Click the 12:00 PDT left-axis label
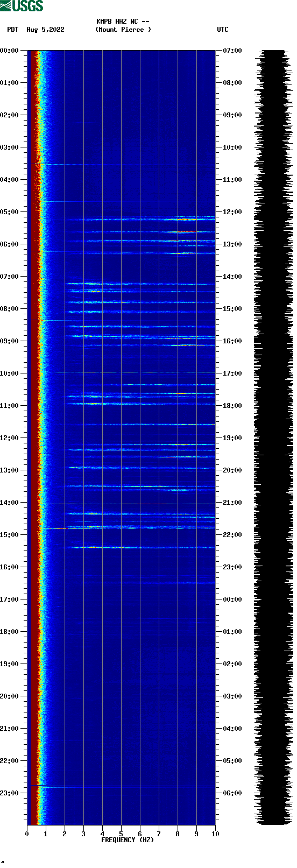The width and height of the screenshot is (297, 868). pos(9,438)
